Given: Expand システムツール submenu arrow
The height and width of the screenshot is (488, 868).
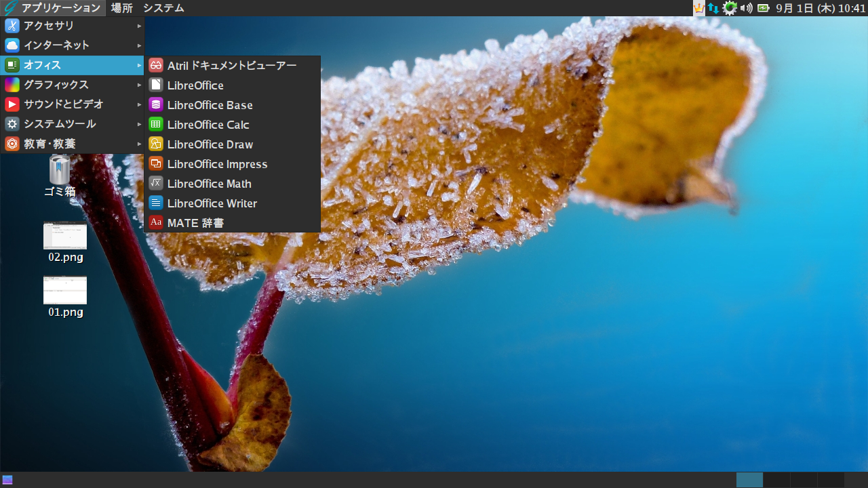Looking at the screenshot, I should tap(139, 124).
